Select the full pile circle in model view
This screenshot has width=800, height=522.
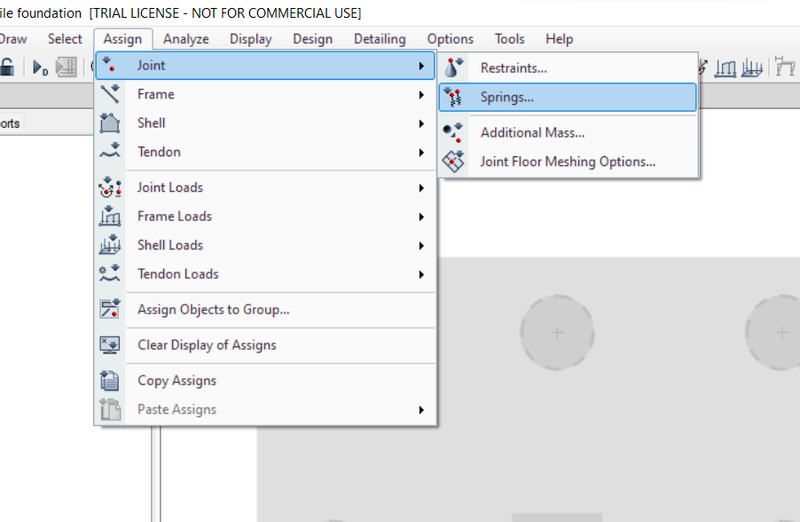tap(557, 333)
